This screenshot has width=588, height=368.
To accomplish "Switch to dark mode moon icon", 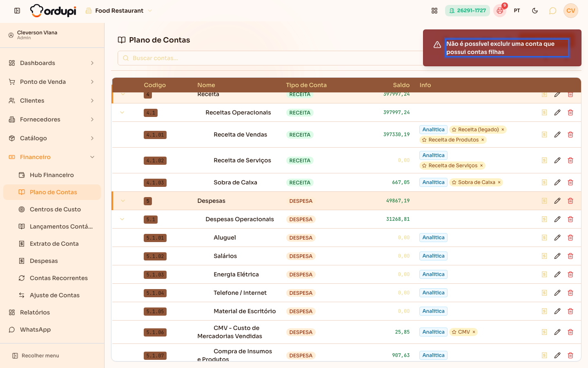I will pos(535,11).
